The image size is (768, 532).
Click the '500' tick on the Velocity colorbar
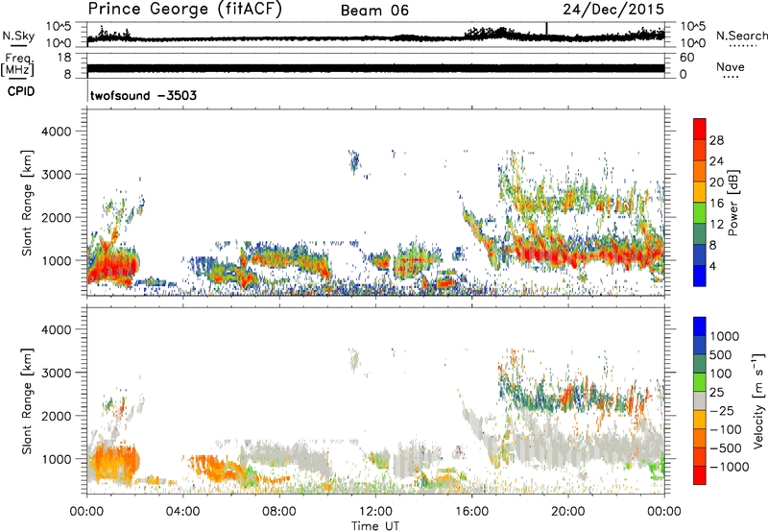pos(720,355)
